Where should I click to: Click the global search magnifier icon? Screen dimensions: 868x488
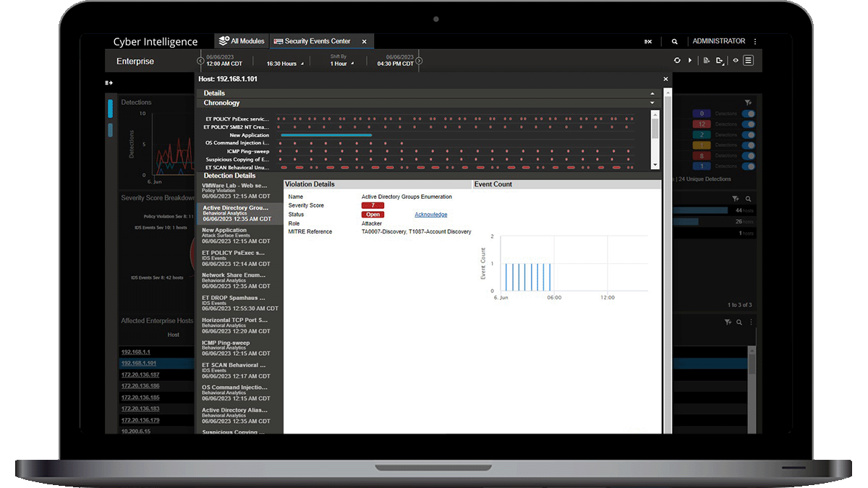click(x=674, y=42)
